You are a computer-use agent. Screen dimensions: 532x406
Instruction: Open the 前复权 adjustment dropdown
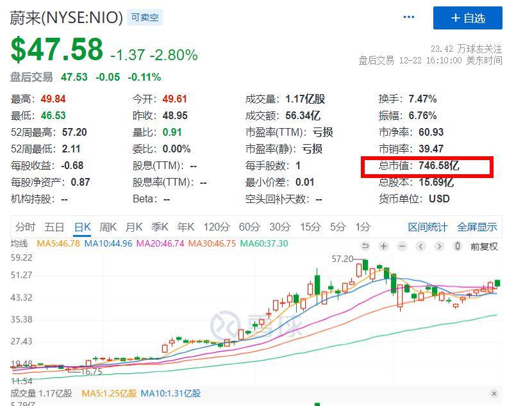pyautogui.click(x=484, y=247)
